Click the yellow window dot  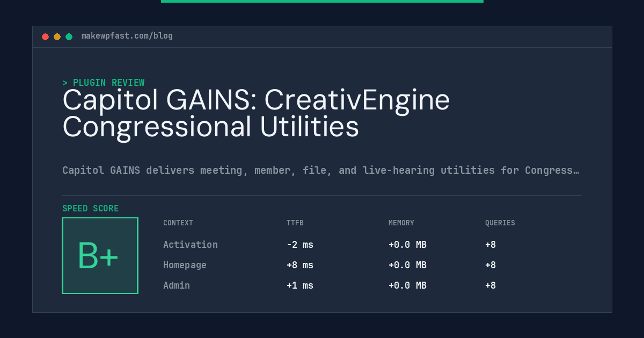point(57,36)
